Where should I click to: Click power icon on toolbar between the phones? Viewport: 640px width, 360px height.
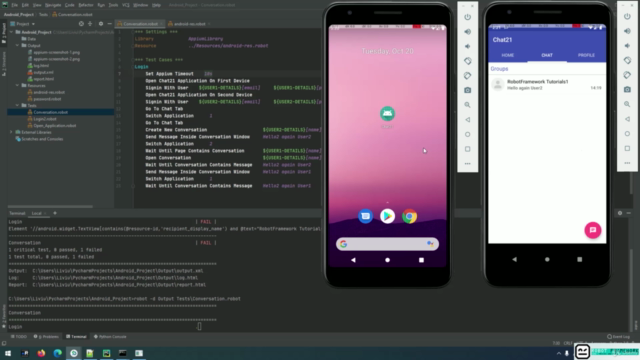467,17
